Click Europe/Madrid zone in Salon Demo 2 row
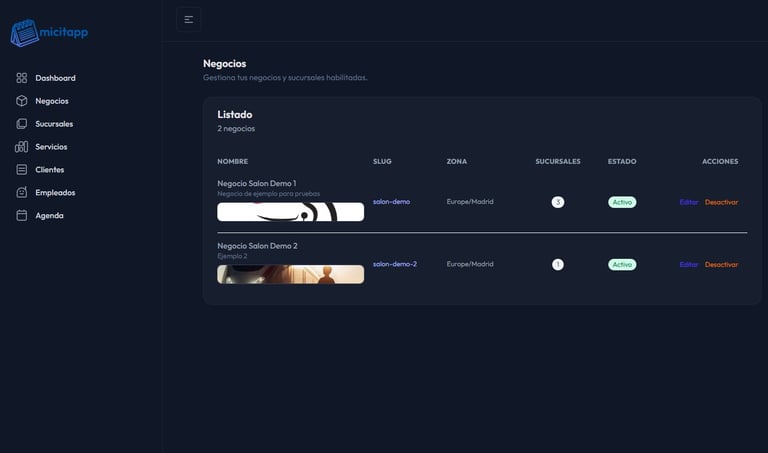Image resolution: width=768 pixels, height=453 pixels. pos(470,264)
